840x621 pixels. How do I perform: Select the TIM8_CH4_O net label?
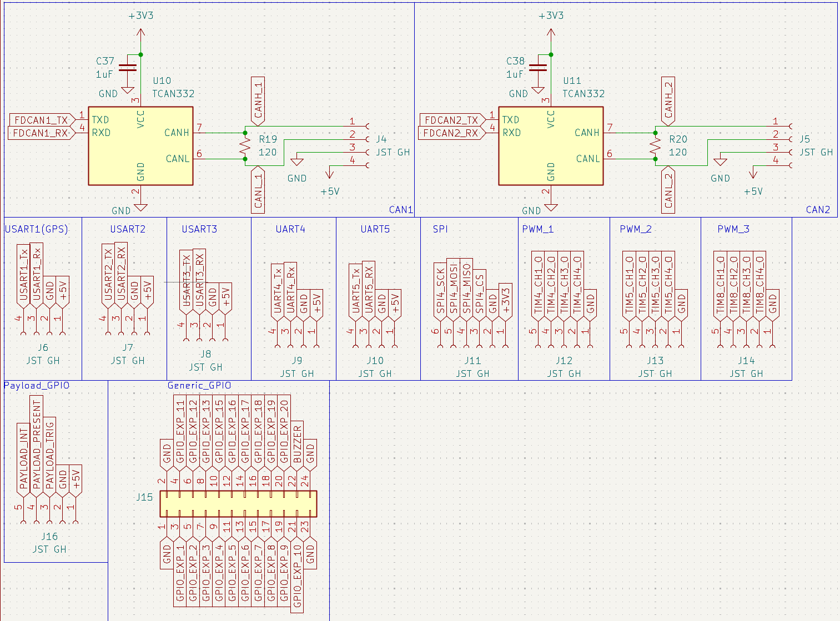[x=760, y=286]
